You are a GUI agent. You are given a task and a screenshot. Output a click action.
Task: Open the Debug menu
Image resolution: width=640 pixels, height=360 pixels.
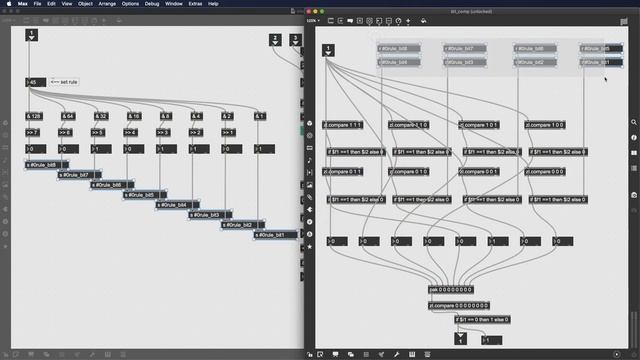coord(152,4)
